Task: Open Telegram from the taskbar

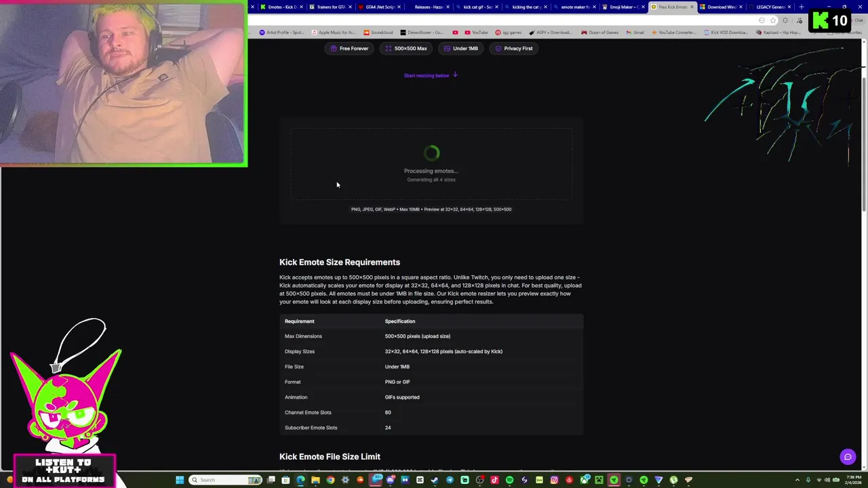Action: pyautogui.click(x=450, y=480)
